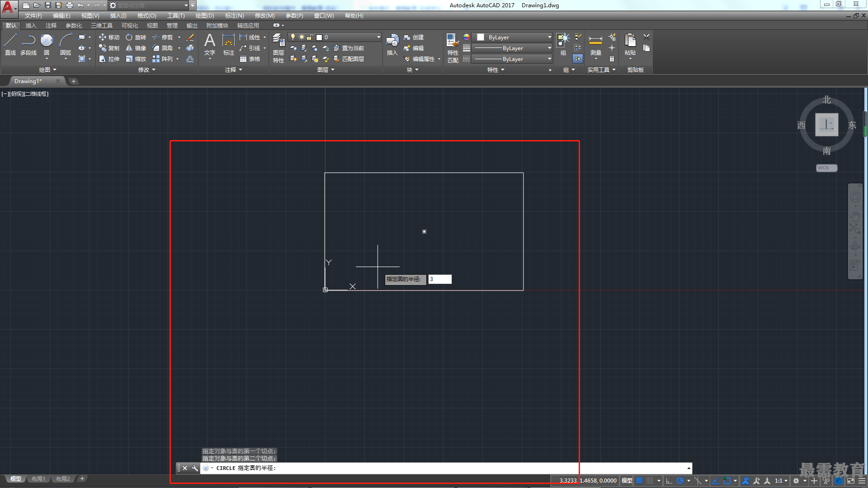Click the Insert block (插入) icon

[392, 44]
